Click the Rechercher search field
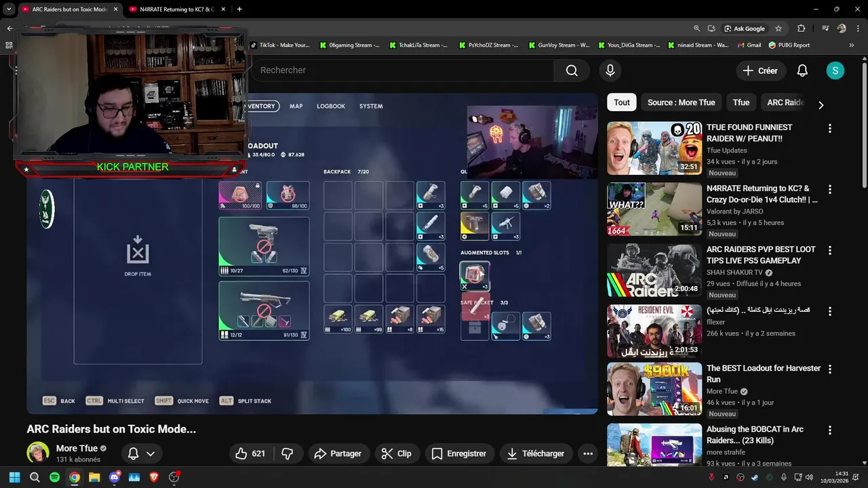 click(x=401, y=70)
